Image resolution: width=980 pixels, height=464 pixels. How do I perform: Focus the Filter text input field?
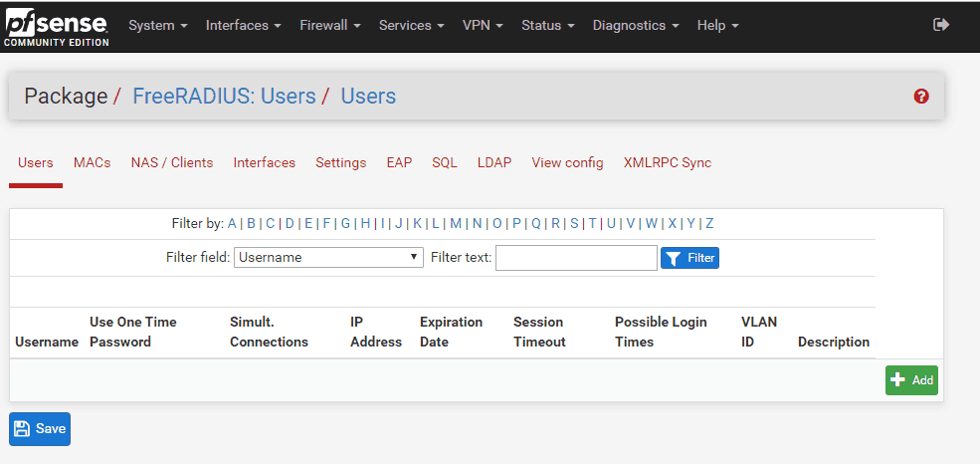(576, 258)
